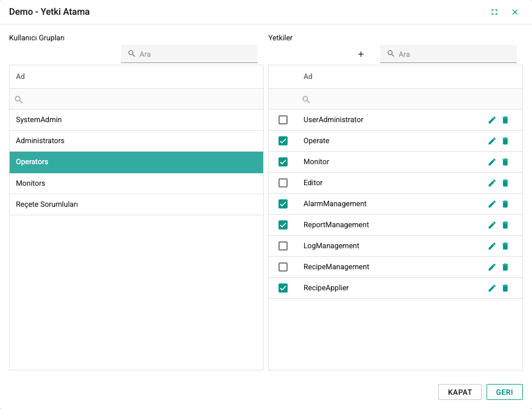Click the KAPAT button

point(460,392)
